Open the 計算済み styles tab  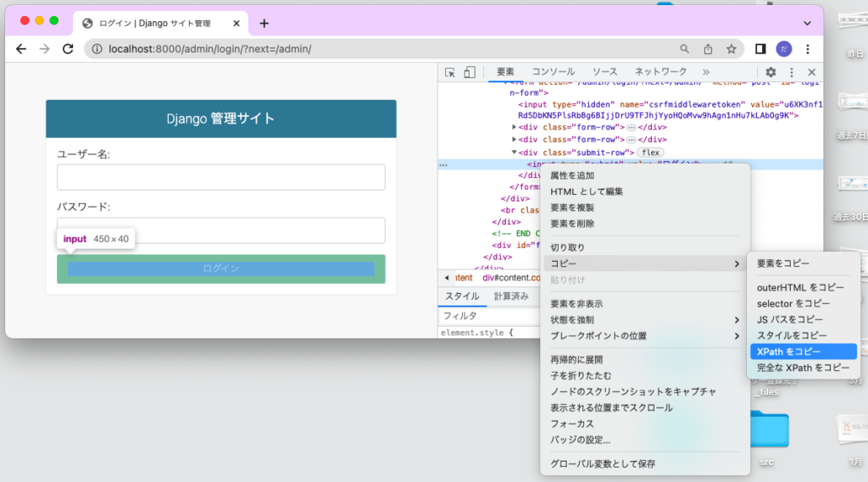(511, 296)
